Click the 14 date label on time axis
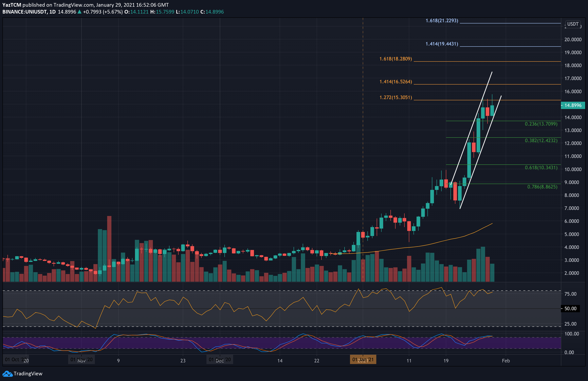This screenshot has height=381, width=588. pos(280,361)
